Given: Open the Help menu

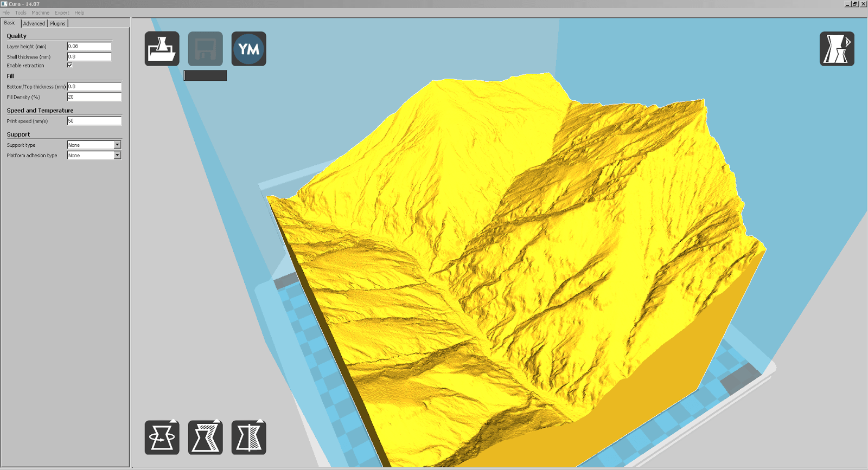Looking at the screenshot, I should click(x=79, y=12).
